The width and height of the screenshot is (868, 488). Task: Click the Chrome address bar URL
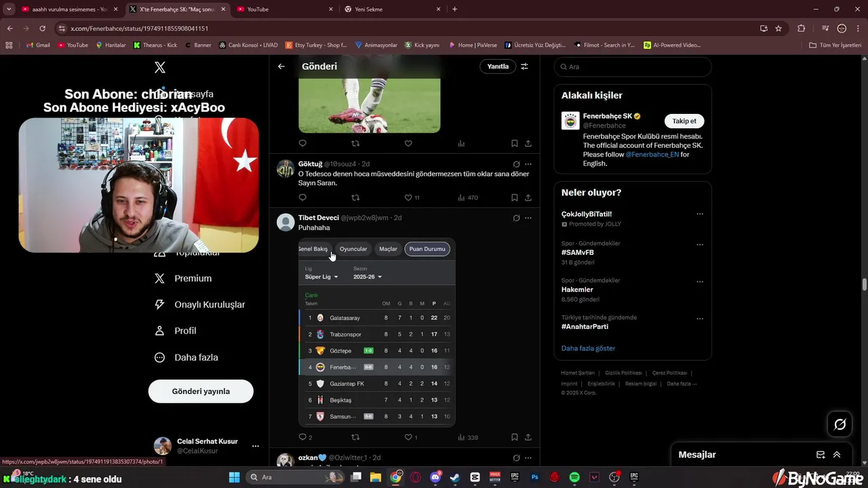point(139,28)
